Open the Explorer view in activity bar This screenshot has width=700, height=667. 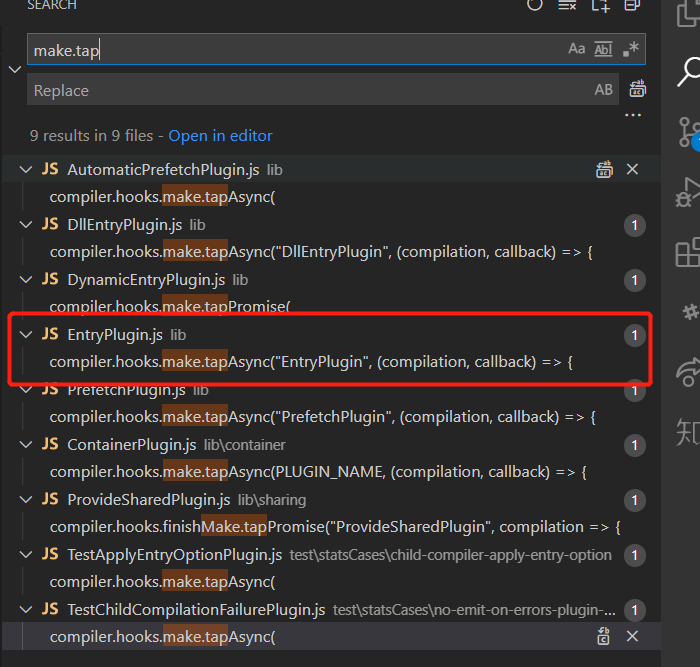pyautogui.click(x=688, y=13)
